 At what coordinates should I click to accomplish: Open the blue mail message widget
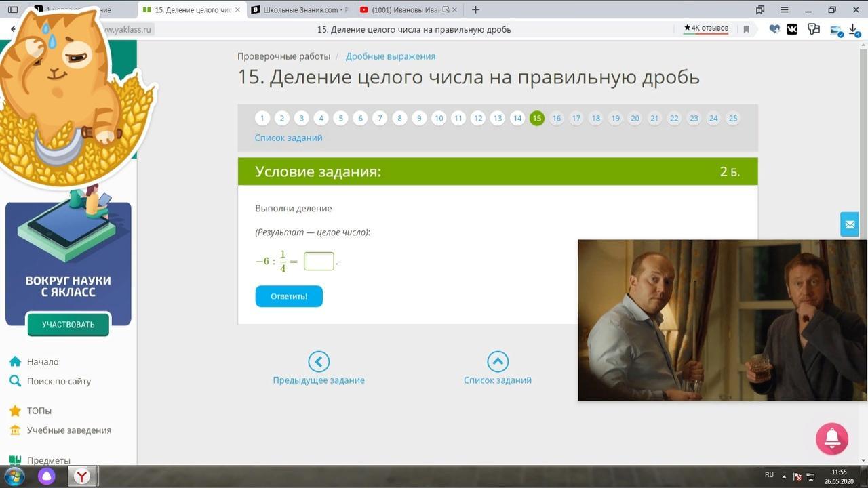[x=850, y=224]
